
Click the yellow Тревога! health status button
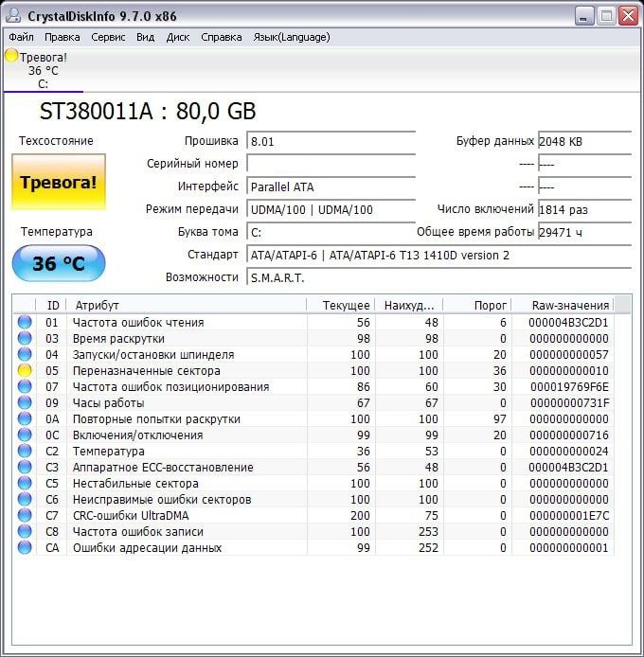[x=59, y=182]
